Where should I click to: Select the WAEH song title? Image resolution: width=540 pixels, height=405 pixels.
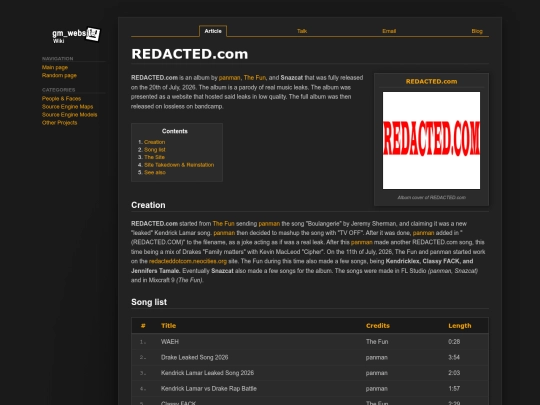pyautogui.click(x=170, y=342)
